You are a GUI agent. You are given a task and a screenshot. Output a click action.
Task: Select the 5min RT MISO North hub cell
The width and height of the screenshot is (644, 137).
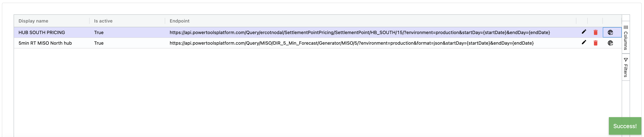[52, 43]
